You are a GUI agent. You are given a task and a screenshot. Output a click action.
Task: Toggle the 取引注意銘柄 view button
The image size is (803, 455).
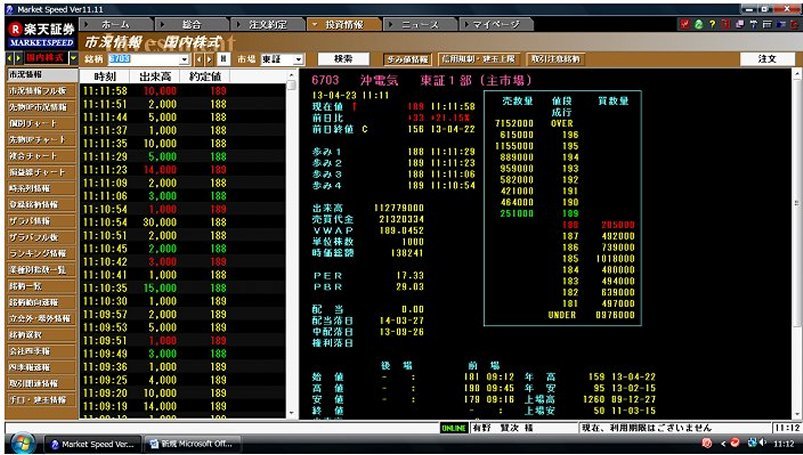click(x=554, y=60)
